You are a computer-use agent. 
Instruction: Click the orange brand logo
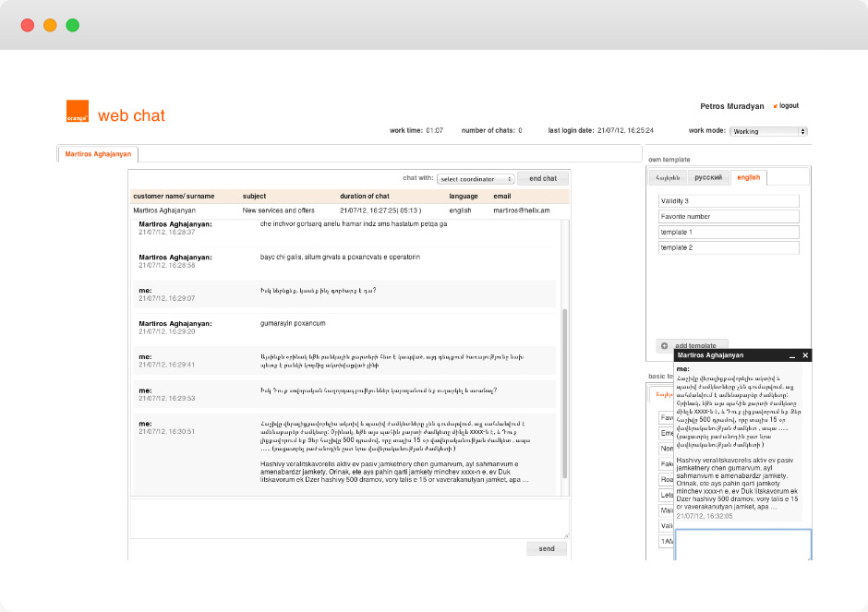pos(78,111)
